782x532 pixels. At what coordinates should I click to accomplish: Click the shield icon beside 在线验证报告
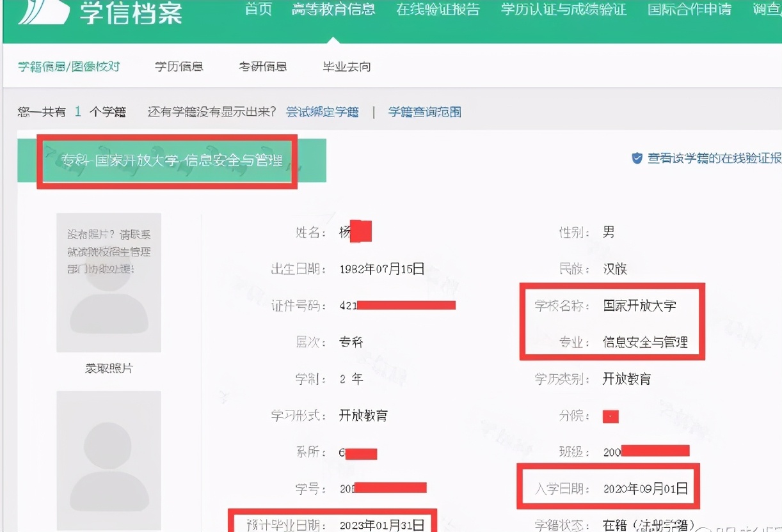[x=637, y=158]
